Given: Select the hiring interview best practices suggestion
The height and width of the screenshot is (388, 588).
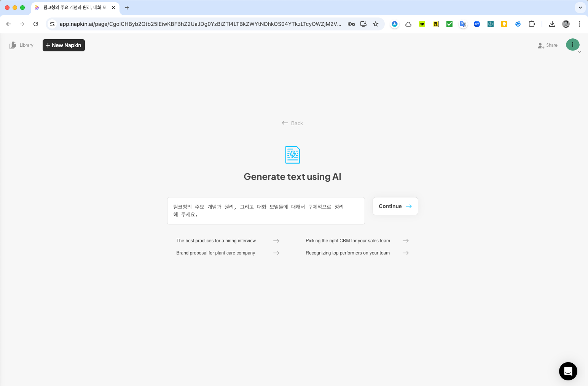Looking at the screenshot, I should coord(227,241).
